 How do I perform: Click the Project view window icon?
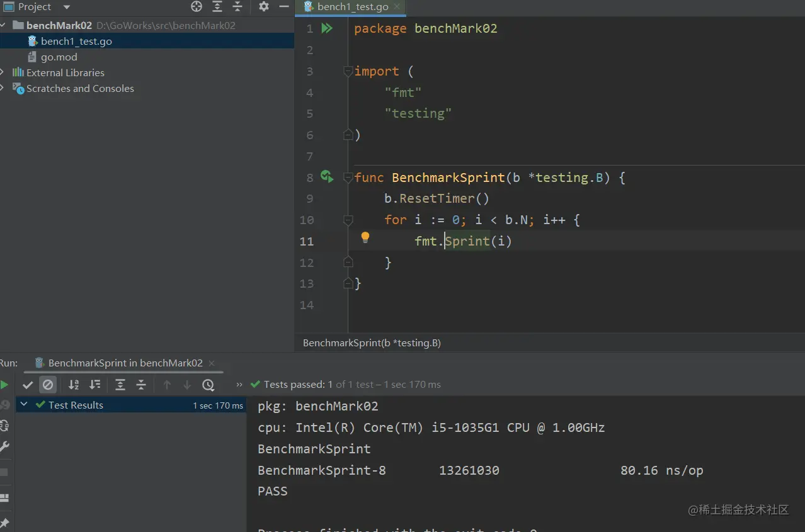pyautogui.click(x=9, y=7)
